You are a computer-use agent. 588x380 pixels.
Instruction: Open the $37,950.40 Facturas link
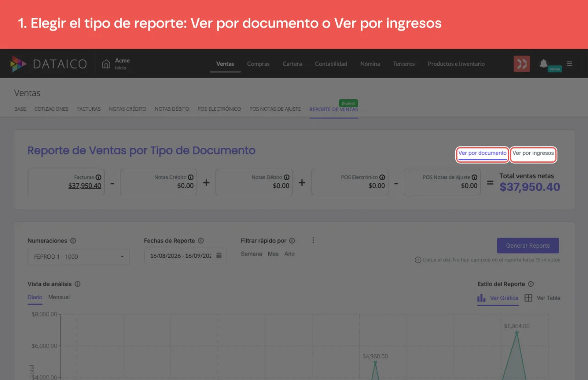coord(85,186)
